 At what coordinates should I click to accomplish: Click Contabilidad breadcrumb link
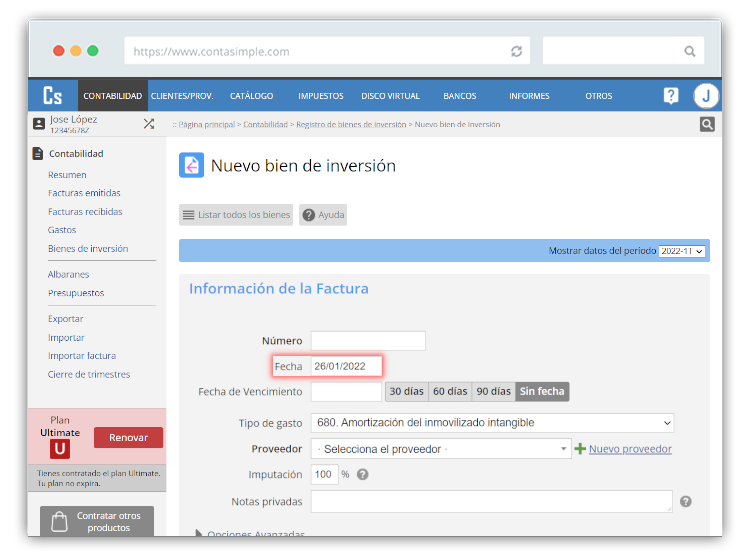point(265,124)
